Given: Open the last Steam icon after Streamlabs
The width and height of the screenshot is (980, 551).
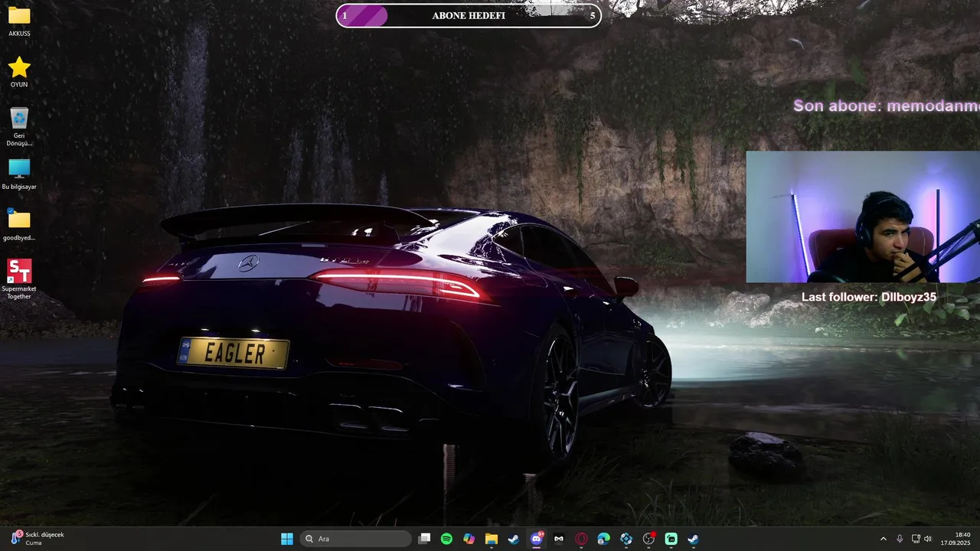Looking at the screenshot, I should pyautogui.click(x=694, y=539).
